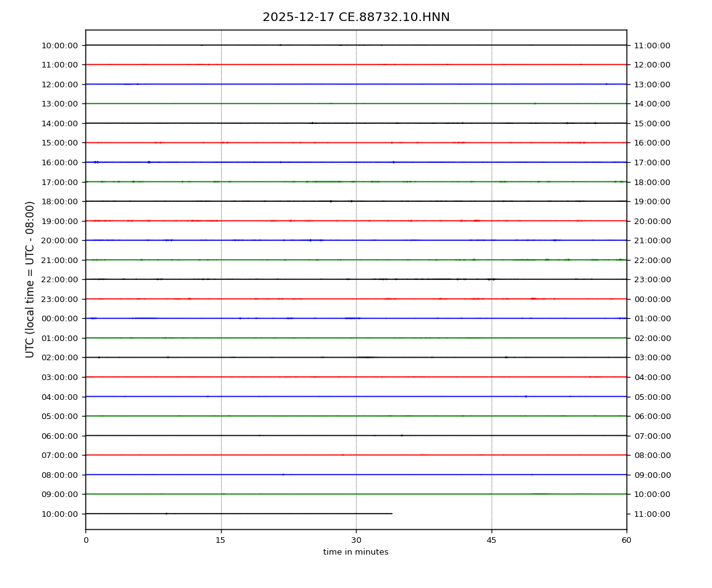Click the rotated UTC local time y-axis label

[x=30, y=279]
